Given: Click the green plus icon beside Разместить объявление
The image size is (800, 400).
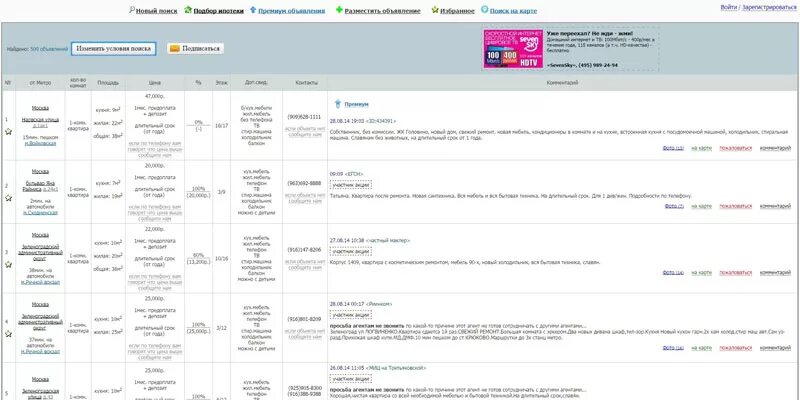Looking at the screenshot, I should click(x=339, y=10).
